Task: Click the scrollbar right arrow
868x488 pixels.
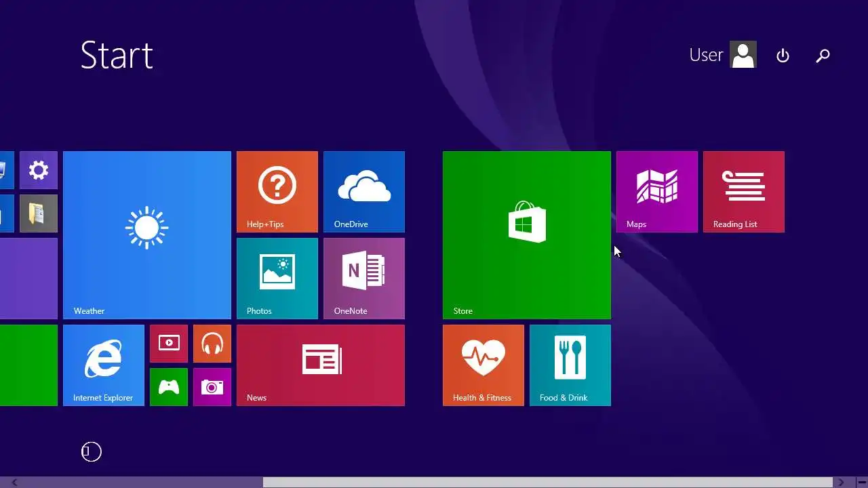Action: tap(841, 483)
